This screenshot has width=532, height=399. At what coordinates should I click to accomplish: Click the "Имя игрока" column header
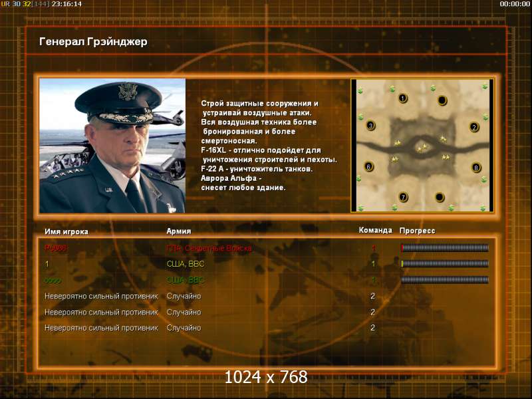(66, 231)
